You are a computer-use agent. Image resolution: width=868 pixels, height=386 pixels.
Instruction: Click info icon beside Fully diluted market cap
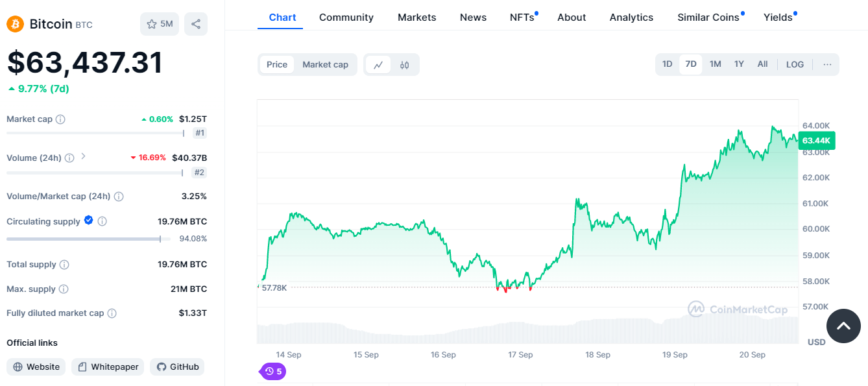[x=112, y=313]
